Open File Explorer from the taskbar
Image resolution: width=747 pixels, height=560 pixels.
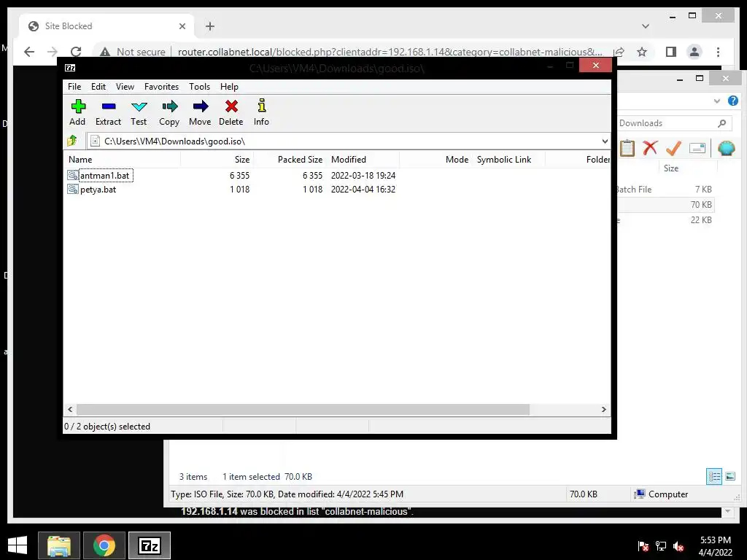point(58,545)
